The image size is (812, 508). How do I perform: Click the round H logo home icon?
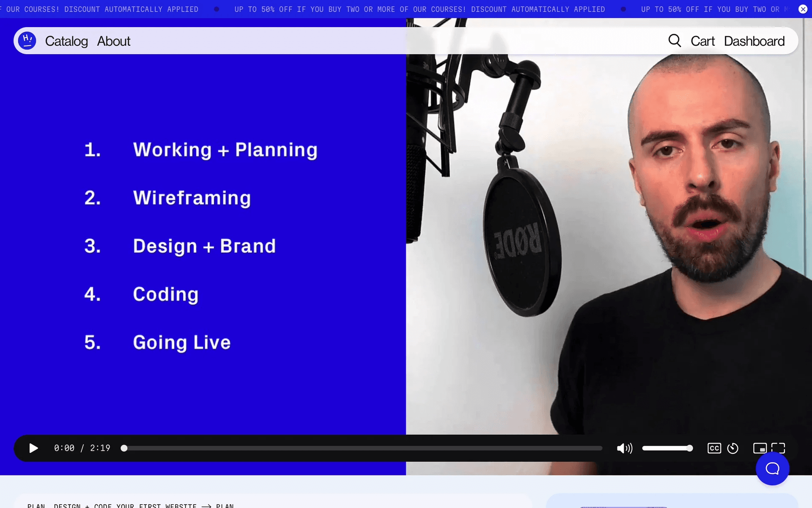click(27, 41)
